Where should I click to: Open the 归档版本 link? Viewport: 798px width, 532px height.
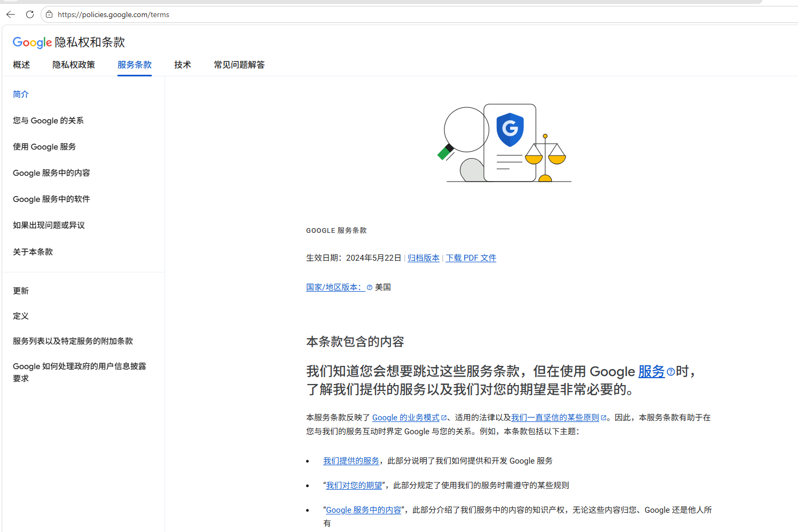click(x=423, y=258)
